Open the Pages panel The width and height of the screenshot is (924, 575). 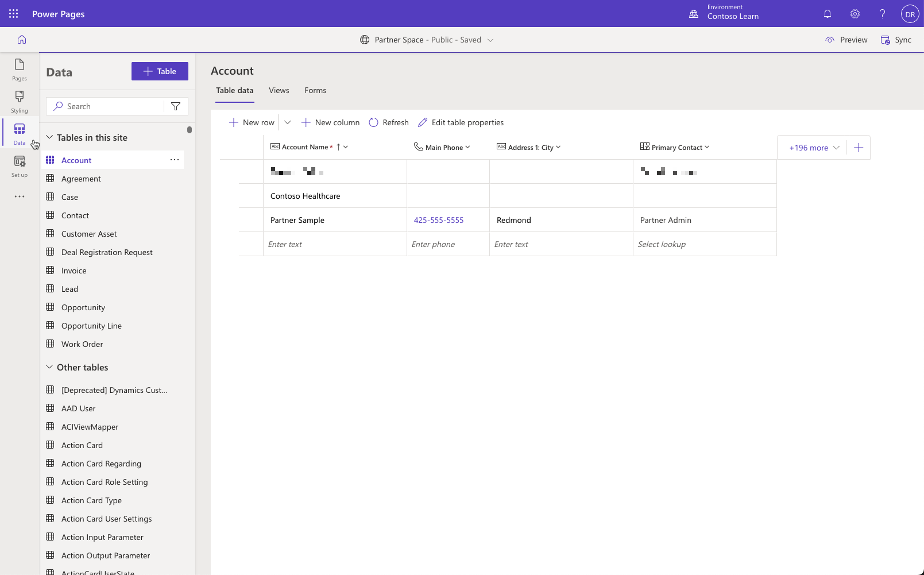[x=19, y=70]
